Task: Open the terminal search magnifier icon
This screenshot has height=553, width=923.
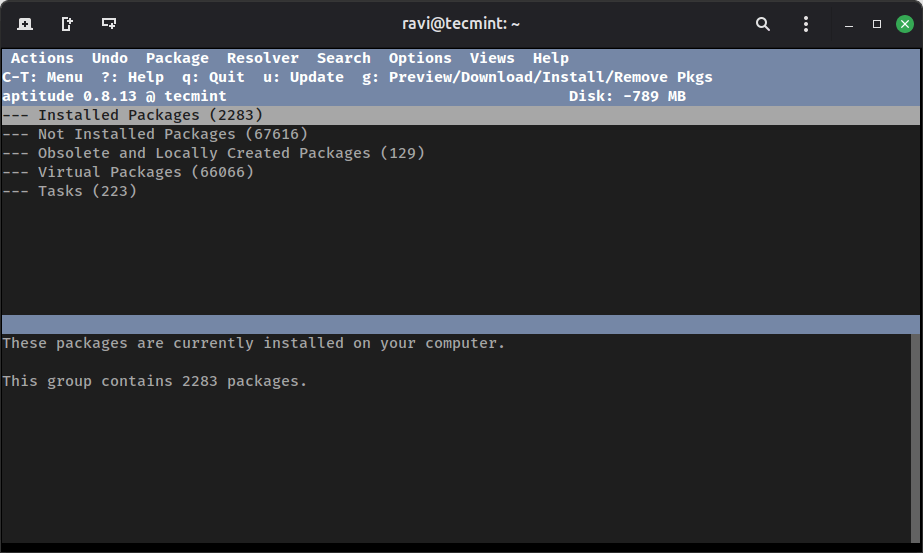Action: [763, 23]
